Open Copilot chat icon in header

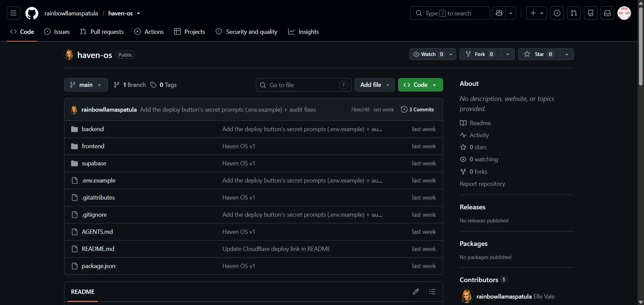pos(499,13)
